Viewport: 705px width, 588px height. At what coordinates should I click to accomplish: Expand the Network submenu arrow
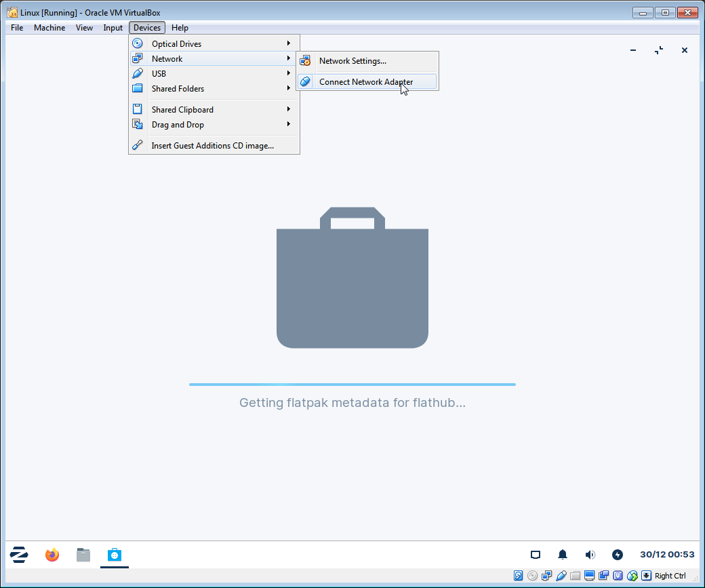(x=289, y=58)
